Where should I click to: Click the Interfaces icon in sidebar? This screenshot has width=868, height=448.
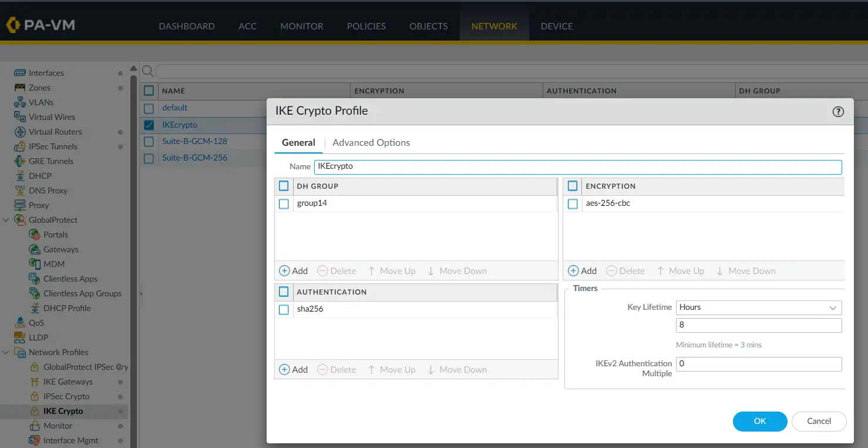click(x=20, y=73)
